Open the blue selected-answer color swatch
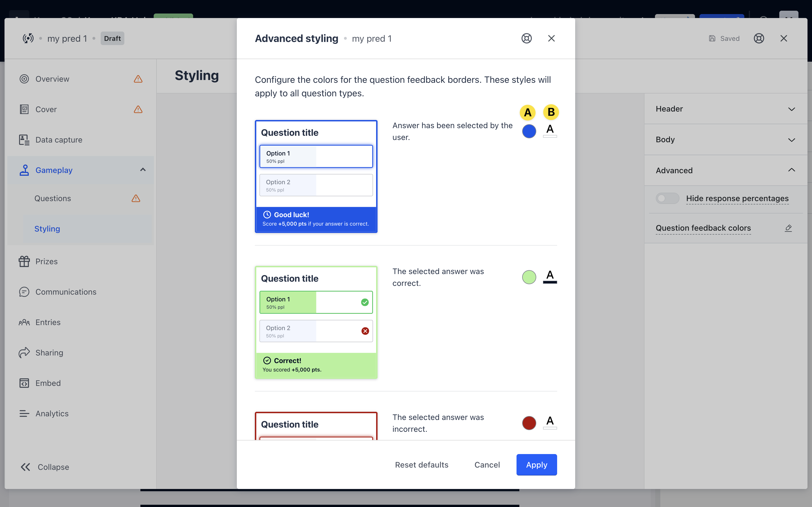 tap(529, 131)
